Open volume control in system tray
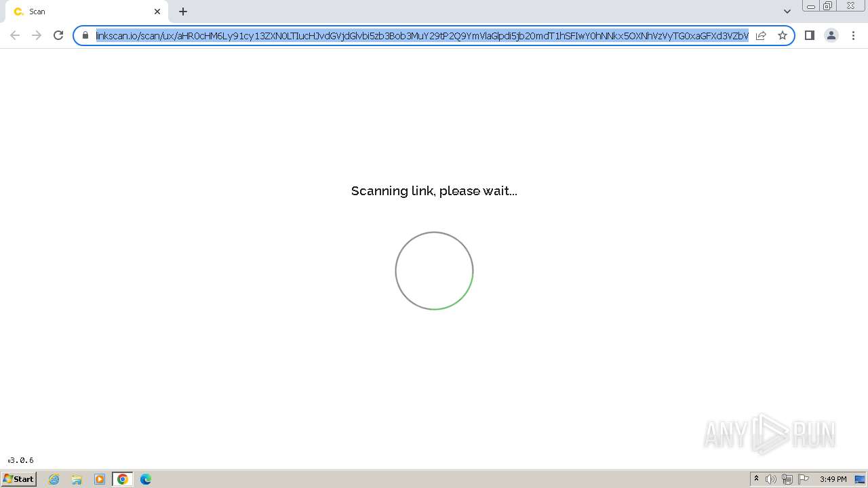 pyautogui.click(x=771, y=479)
